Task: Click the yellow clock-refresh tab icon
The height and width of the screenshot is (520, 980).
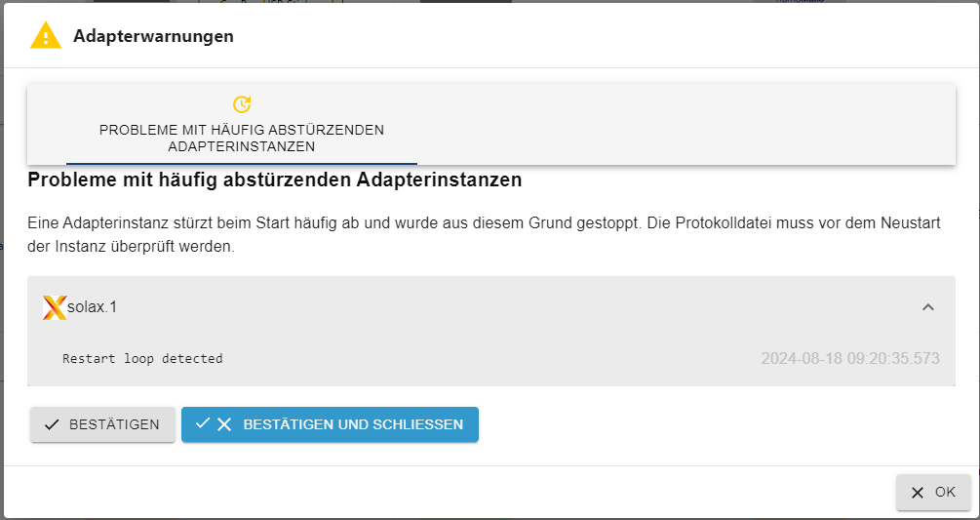Action: [x=241, y=103]
